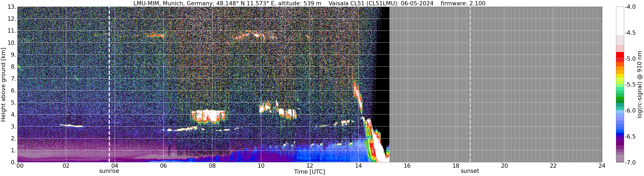Click the height axis tick label "3."
The image size is (644, 176).
pyautogui.click(x=13, y=126)
